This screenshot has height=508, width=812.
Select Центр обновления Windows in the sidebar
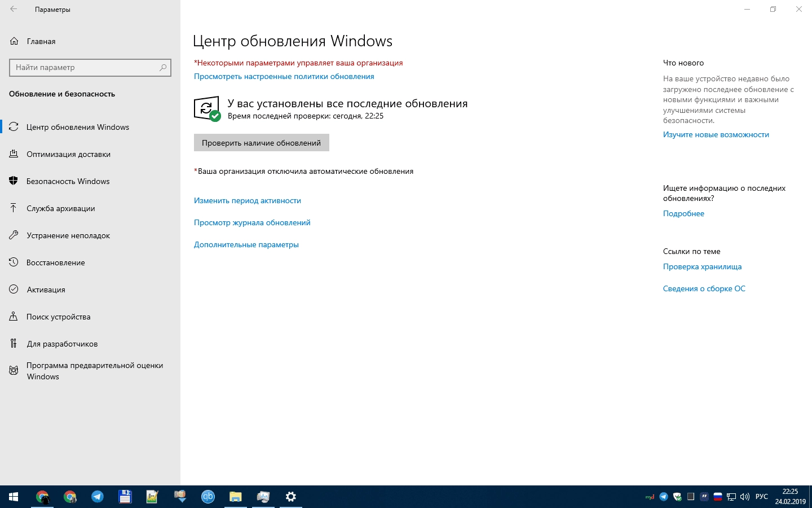tap(90, 127)
